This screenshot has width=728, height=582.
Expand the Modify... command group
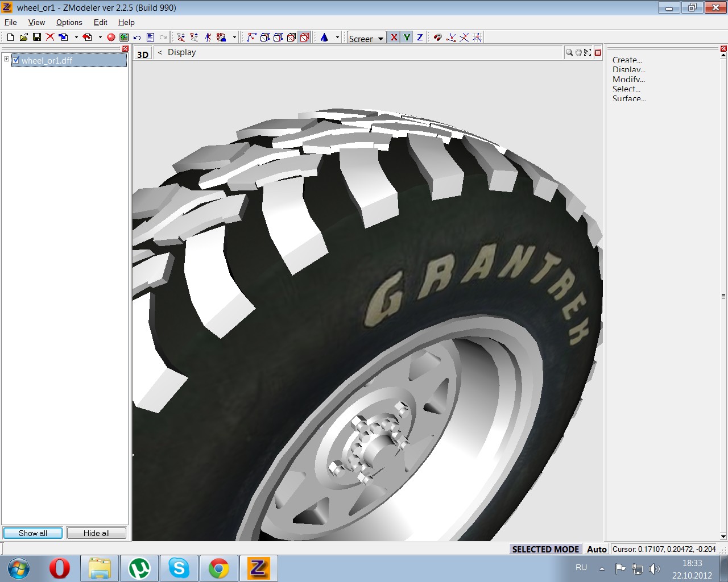628,79
